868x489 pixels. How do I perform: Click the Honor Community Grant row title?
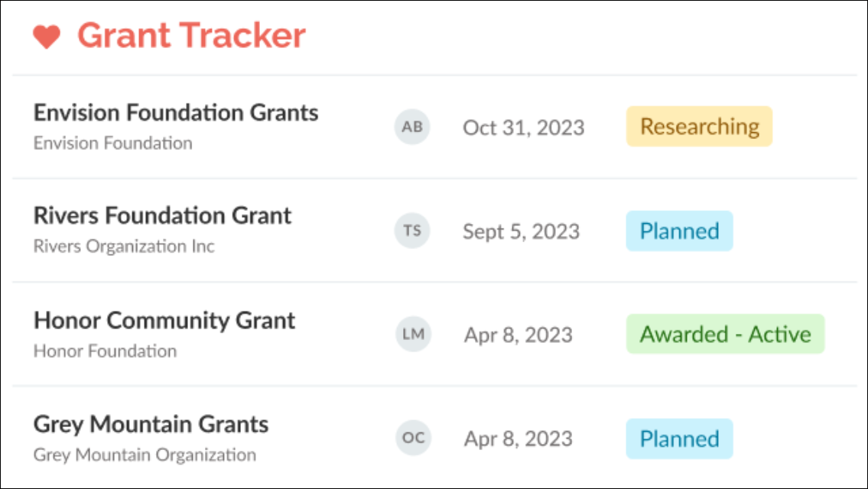(165, 320)
